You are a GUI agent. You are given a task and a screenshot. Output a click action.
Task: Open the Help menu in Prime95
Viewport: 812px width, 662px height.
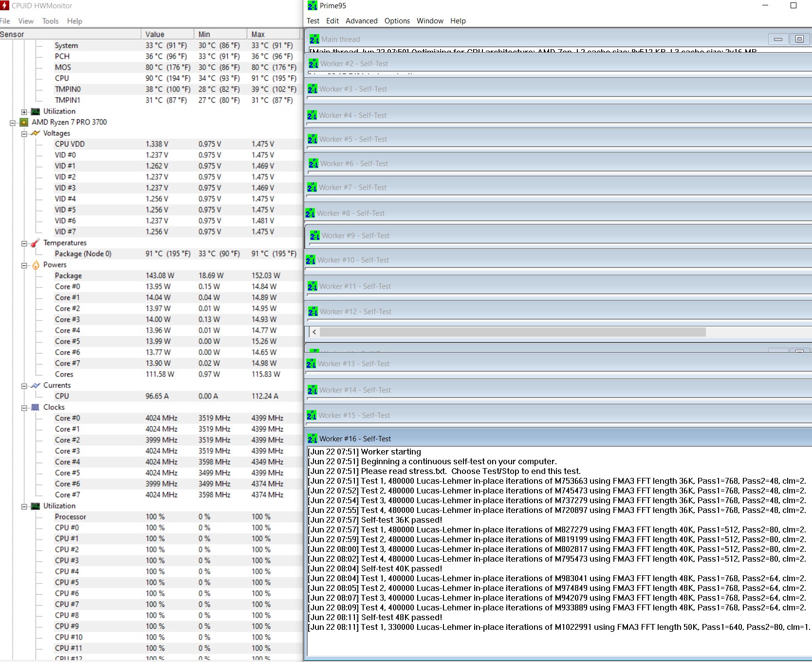[458, 21]
